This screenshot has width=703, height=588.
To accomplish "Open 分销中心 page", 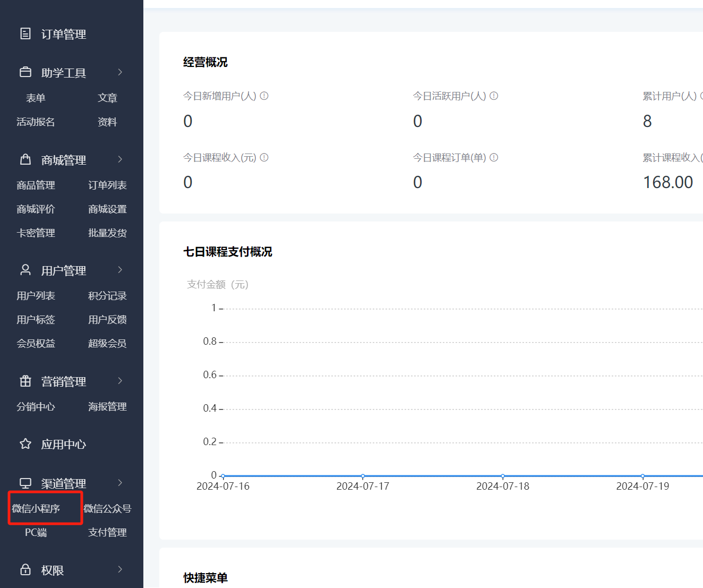I will [36, 407].
